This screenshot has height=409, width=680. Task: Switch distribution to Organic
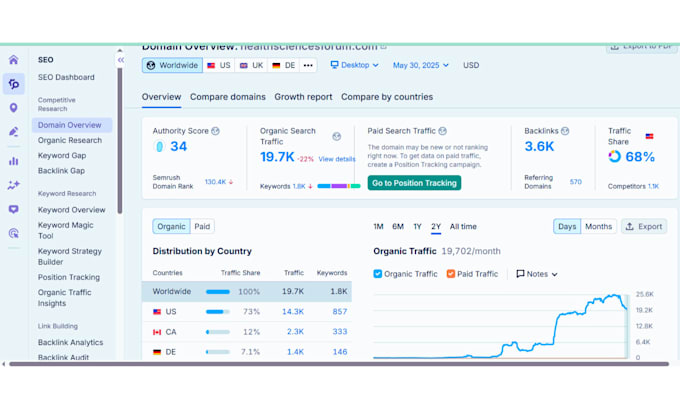(171, 226)
